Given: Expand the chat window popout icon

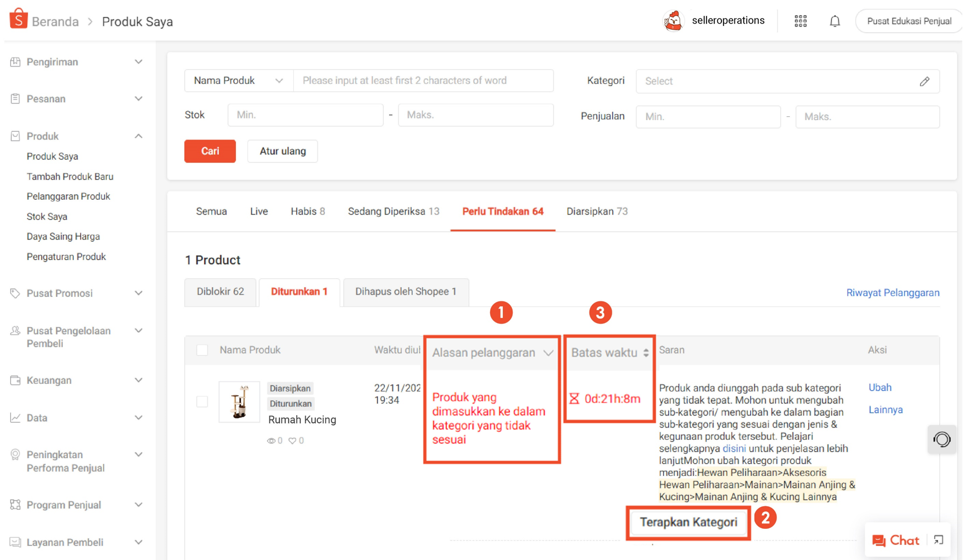Looking at the screenshot, I should pos(939,540).
